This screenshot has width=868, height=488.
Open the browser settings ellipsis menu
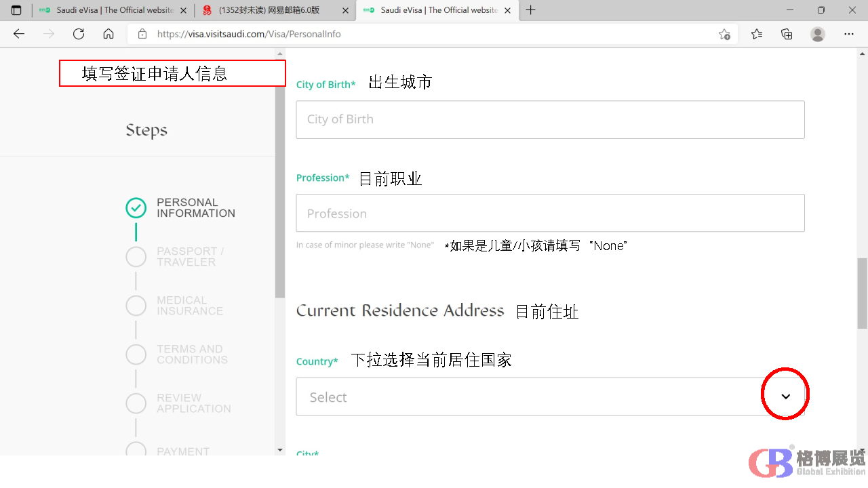tap(849, 34)
